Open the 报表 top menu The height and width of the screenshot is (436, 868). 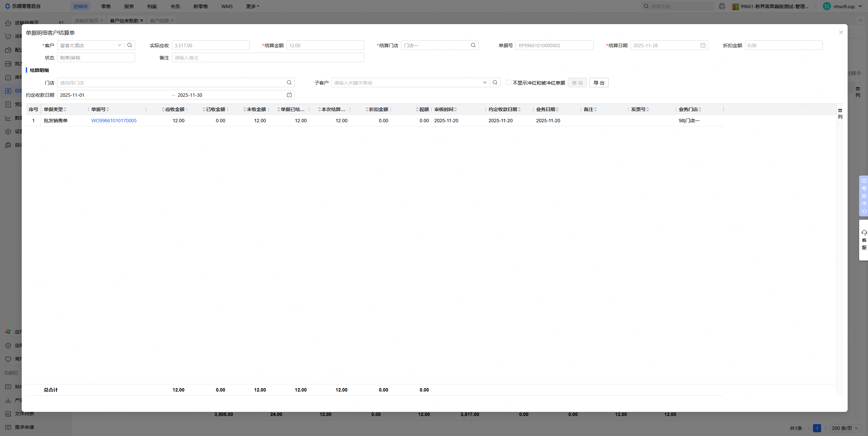129,6
